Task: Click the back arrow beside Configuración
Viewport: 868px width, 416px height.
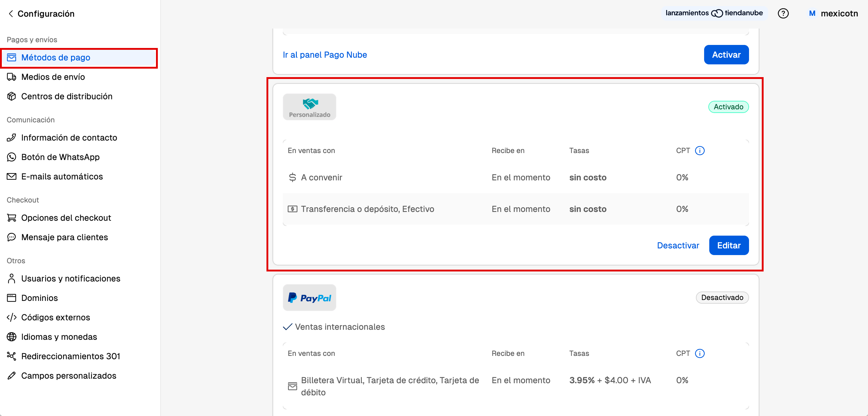Action: 11,13
